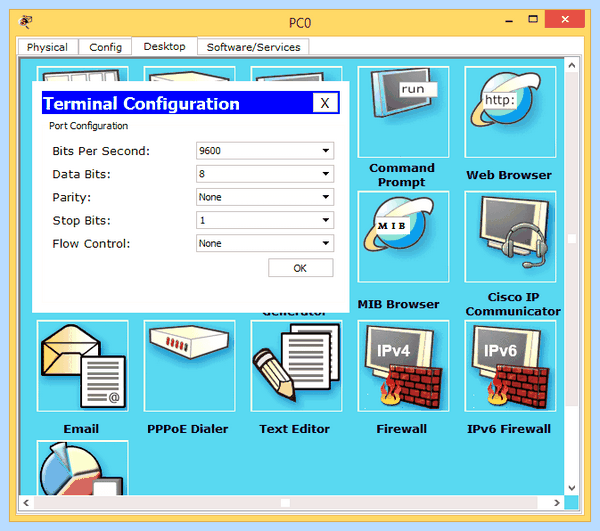Click the vertical scrollbar thumb
Viewport: 600px width, 531px height.
click(x=572, y=239)
